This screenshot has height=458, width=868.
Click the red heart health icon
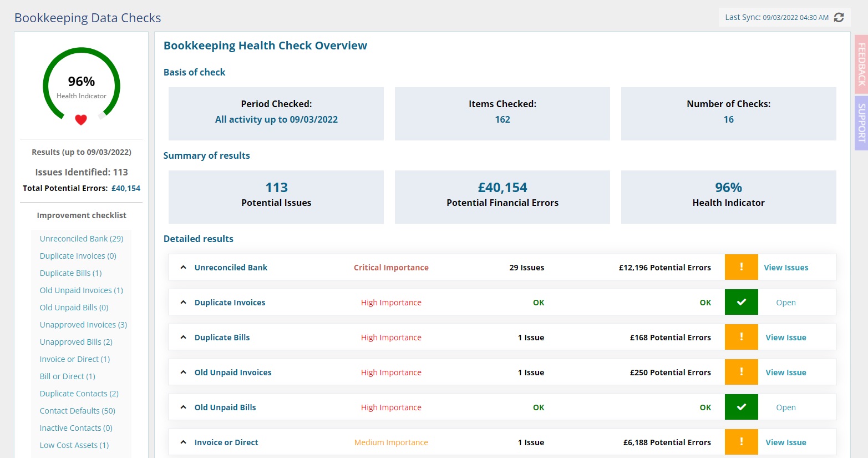[x=81, y=119]
